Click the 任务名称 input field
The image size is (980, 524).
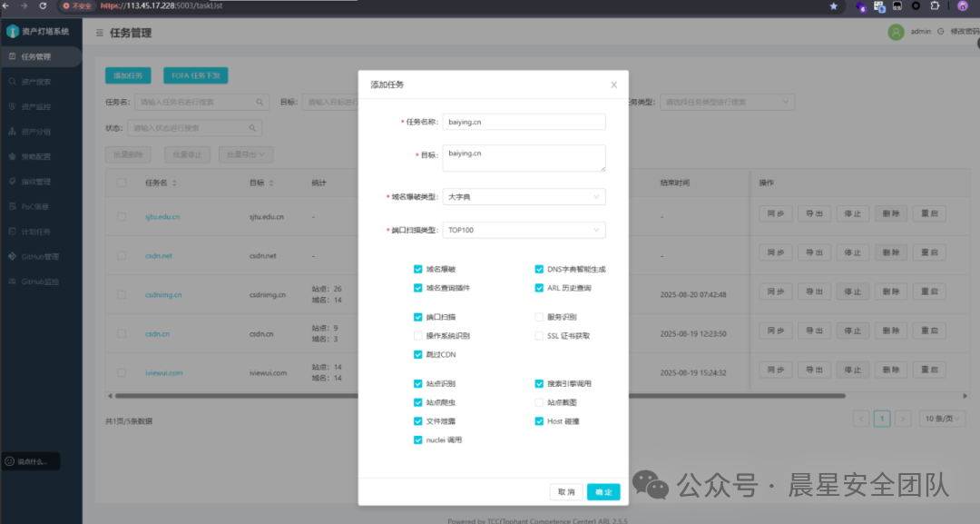tap(524, 122)
